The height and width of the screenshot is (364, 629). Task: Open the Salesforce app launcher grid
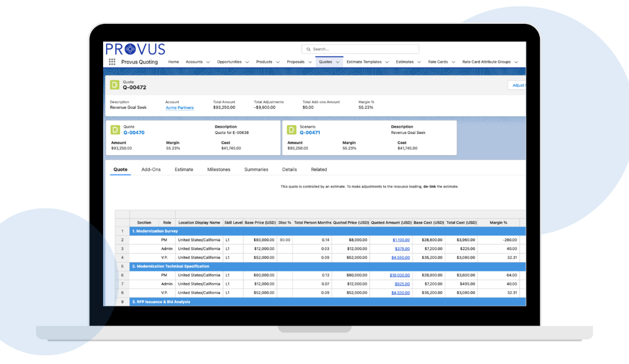pyautogui.click(x=111, y=61)
